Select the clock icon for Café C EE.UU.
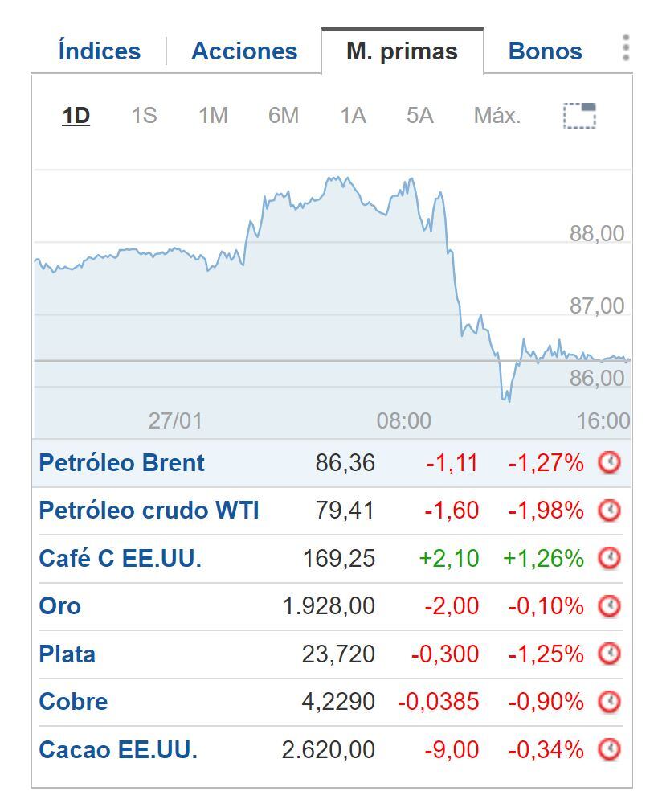Screen dimensions: 654x812 [x=610, y=558]
